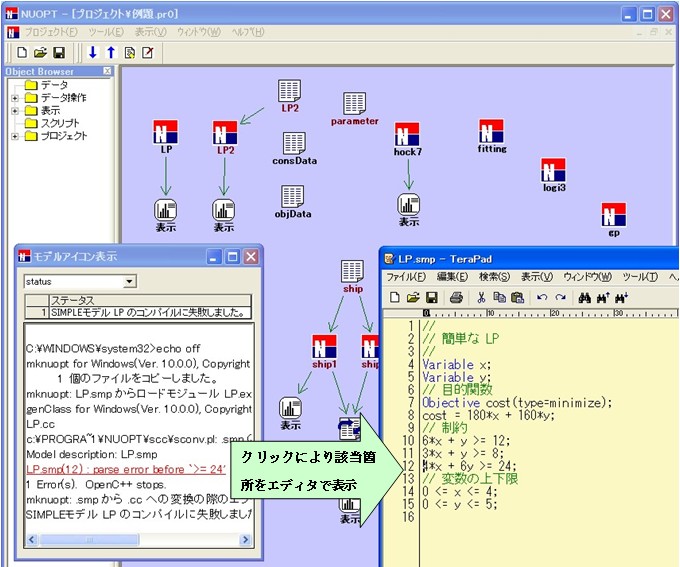Screen dimensions: 680x567
Task: Select the ship data table icon
Action: click(x=352, y=272)
